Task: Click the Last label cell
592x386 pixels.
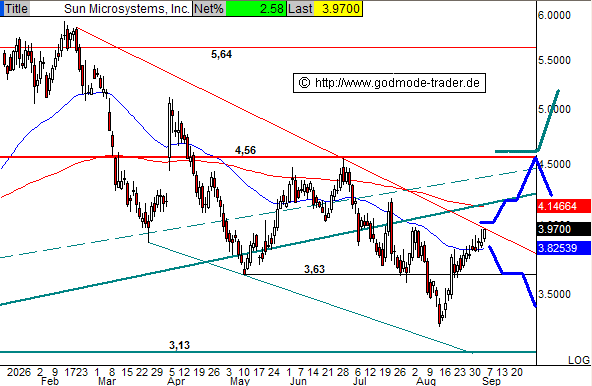Action: coord(300,8)
